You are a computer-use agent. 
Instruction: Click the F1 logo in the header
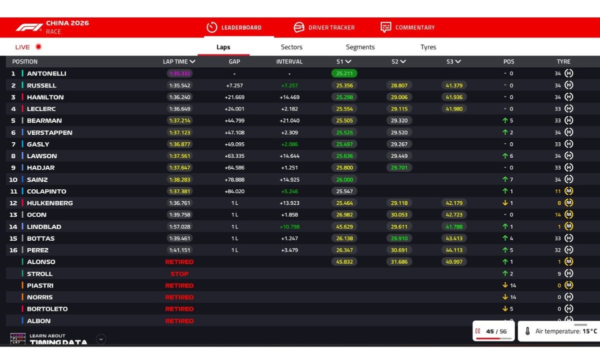(29, 27)
